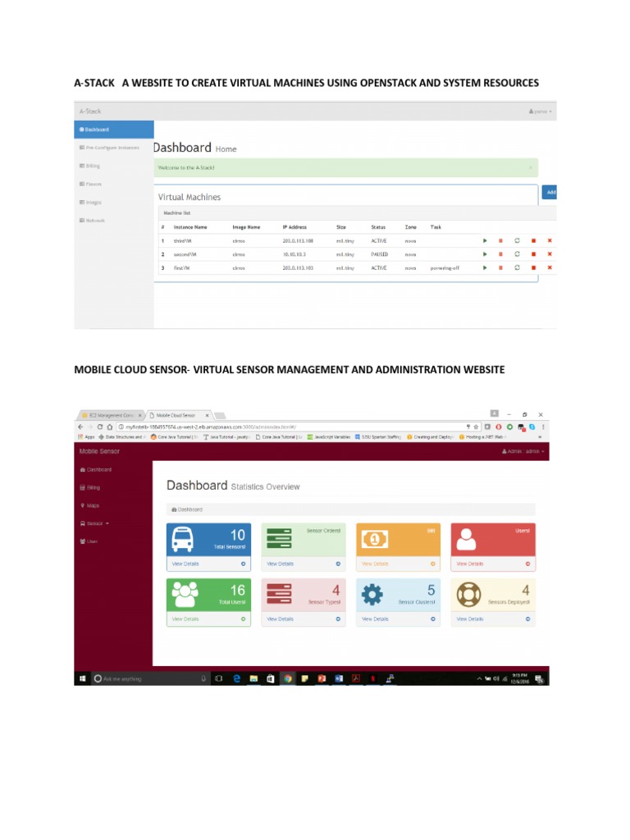Click the server icon on Sensor Orders card
Viewport: 630px width, 840px height.
coord(279,538)
